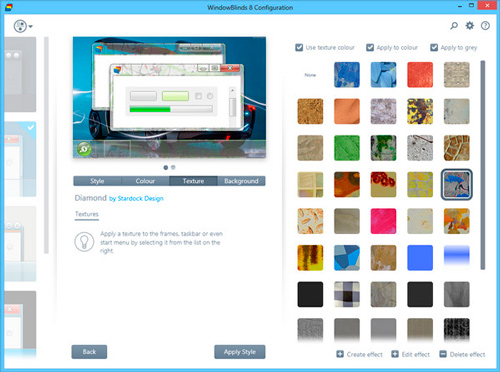Select the orange autumn leaves texture
500x372 pixels.
pos(457,221)
